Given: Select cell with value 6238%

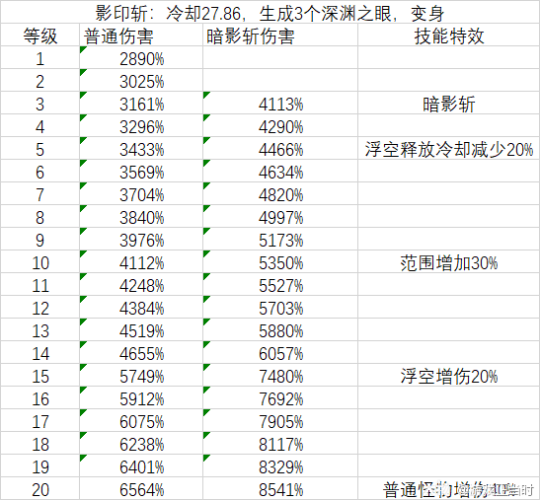Looking at the screenshot, I should coord(141,443).
